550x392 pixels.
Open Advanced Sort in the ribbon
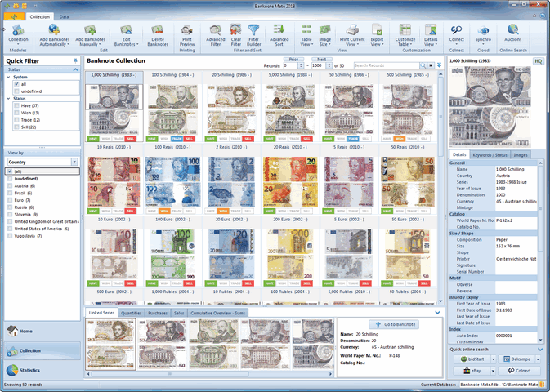pos(279,34)
